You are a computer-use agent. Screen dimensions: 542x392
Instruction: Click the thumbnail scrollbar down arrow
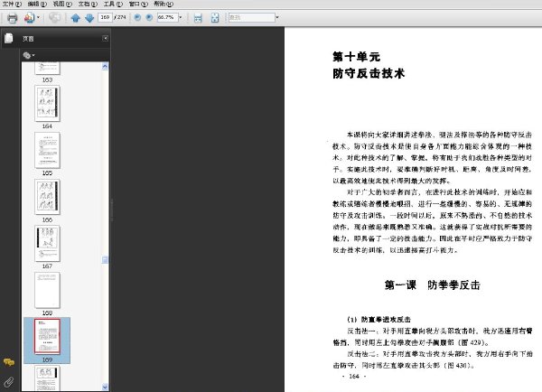pyautogui.click(x=105, y=387)
